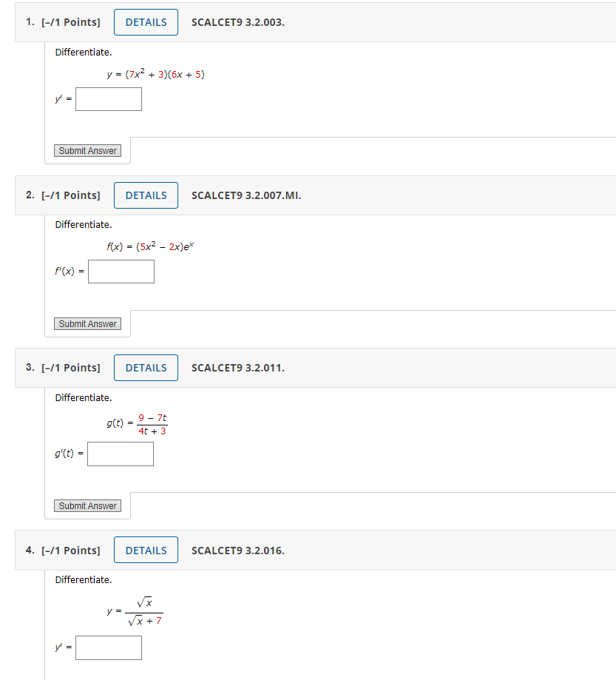Click the DETAILS button for question 4
This screenshot has width=616, height=680.
coord(146,550)
